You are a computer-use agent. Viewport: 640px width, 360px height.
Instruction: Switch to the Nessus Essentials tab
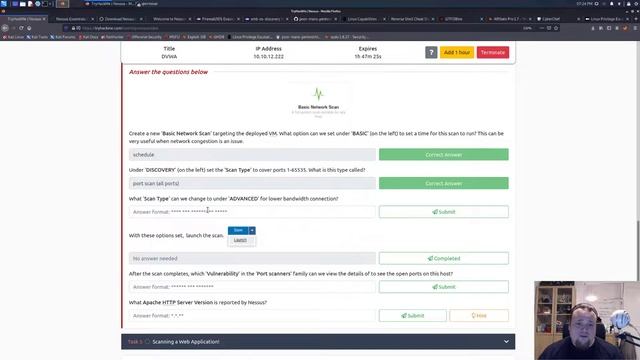(72, 19)
